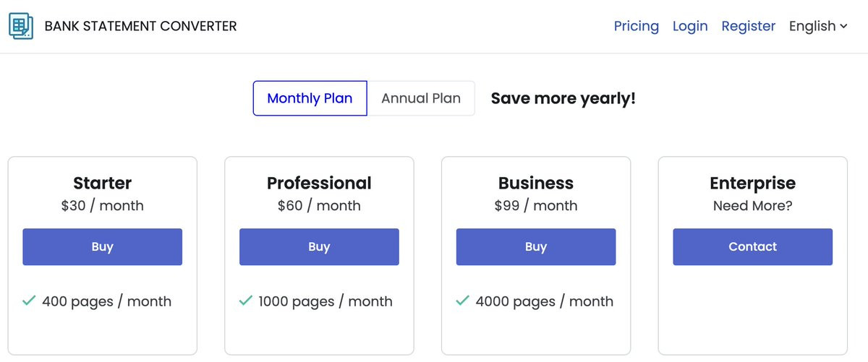Viewport: 868px width, 362px height.
Task: Click the Professional plan heading
Action: coord(319,183)
